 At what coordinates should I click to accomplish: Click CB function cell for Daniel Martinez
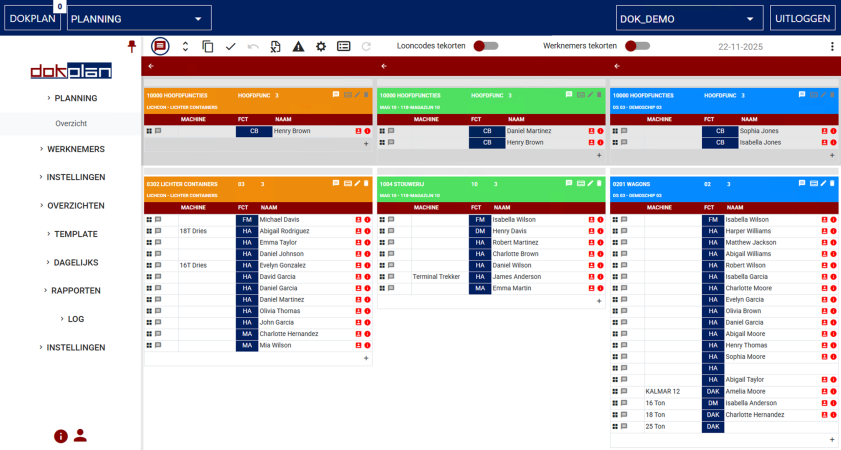pos(487,131)
